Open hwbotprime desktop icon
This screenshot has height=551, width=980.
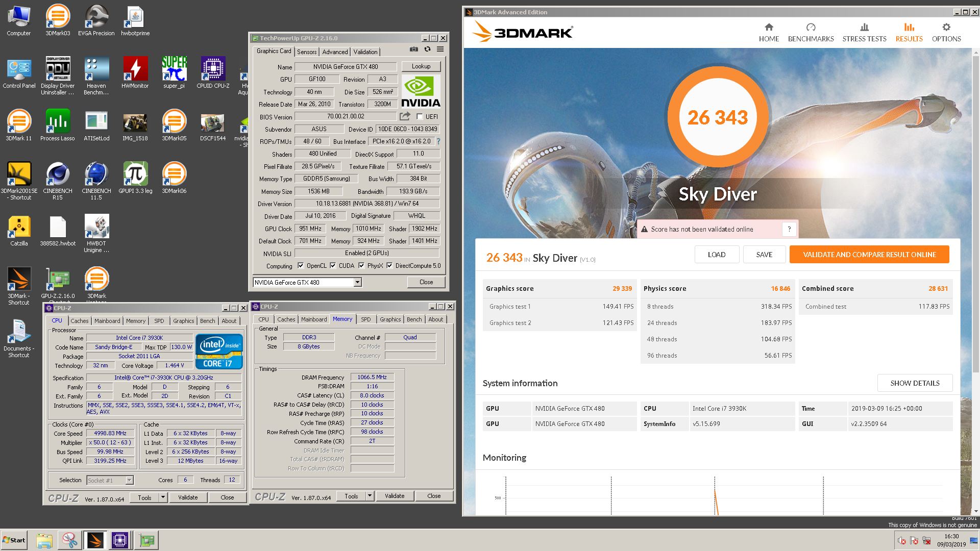[135, 20]
